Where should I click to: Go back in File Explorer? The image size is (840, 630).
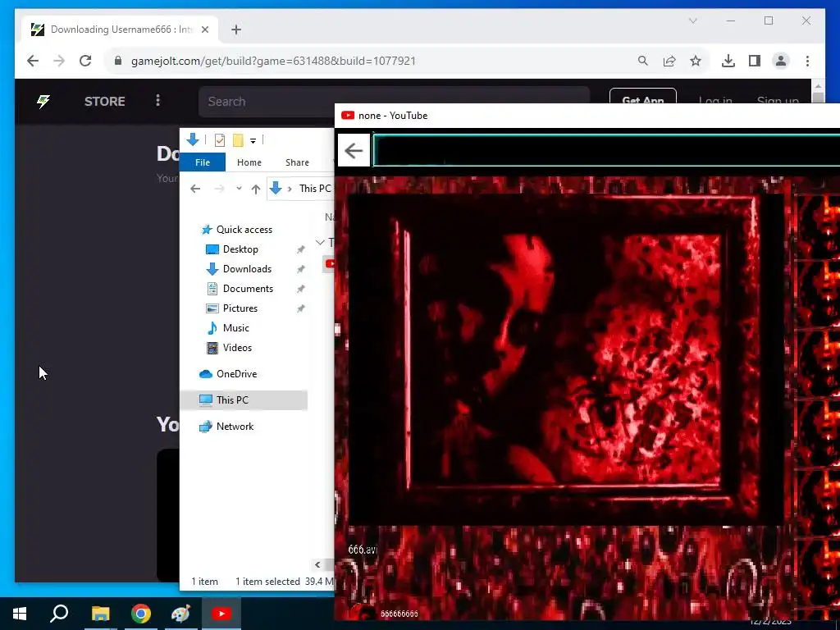click(195, 189)
